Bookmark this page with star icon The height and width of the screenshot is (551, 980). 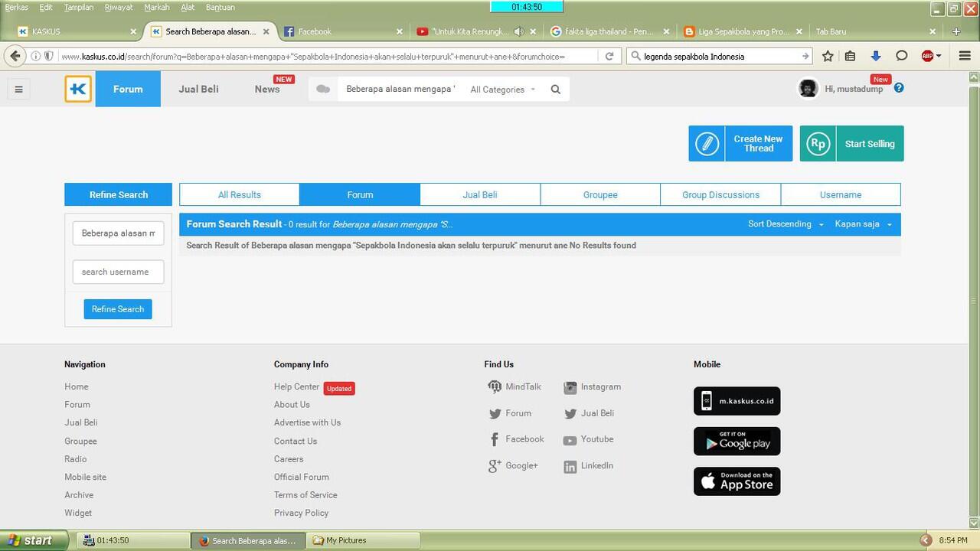tap(828, 56)
